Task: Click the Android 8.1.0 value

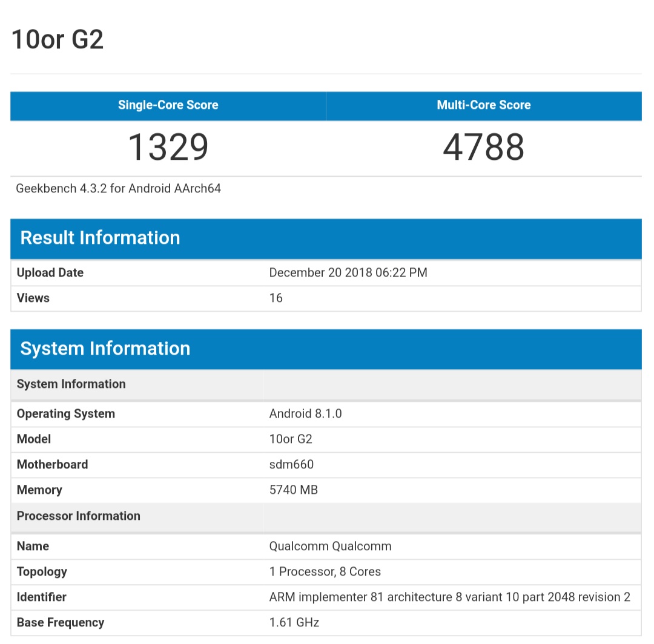Action: tap(304, 413)
